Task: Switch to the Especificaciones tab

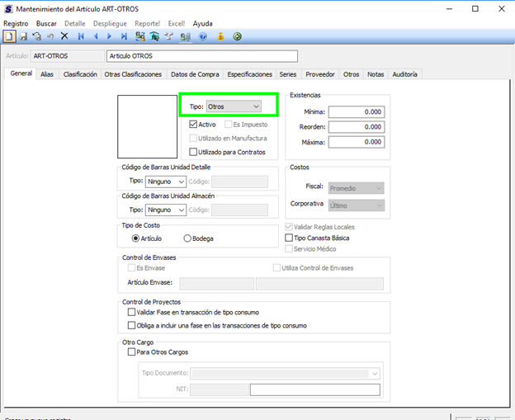Action: [249, 74]
